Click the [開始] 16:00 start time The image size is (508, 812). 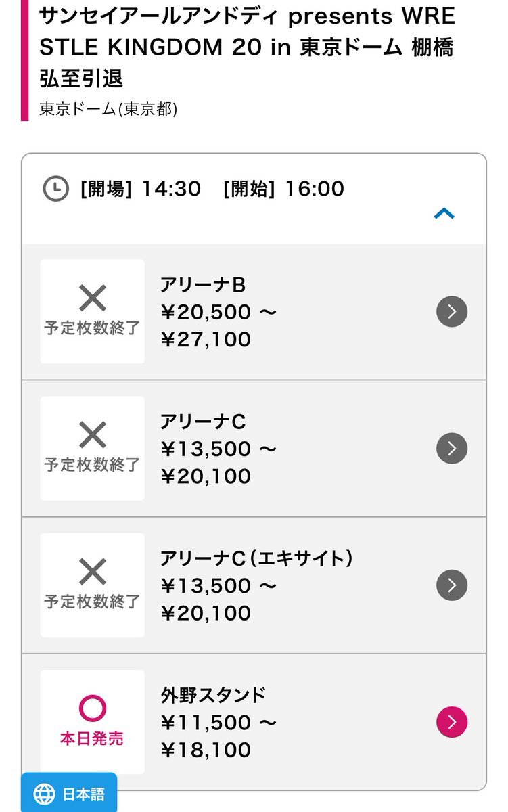pos(283,188)
